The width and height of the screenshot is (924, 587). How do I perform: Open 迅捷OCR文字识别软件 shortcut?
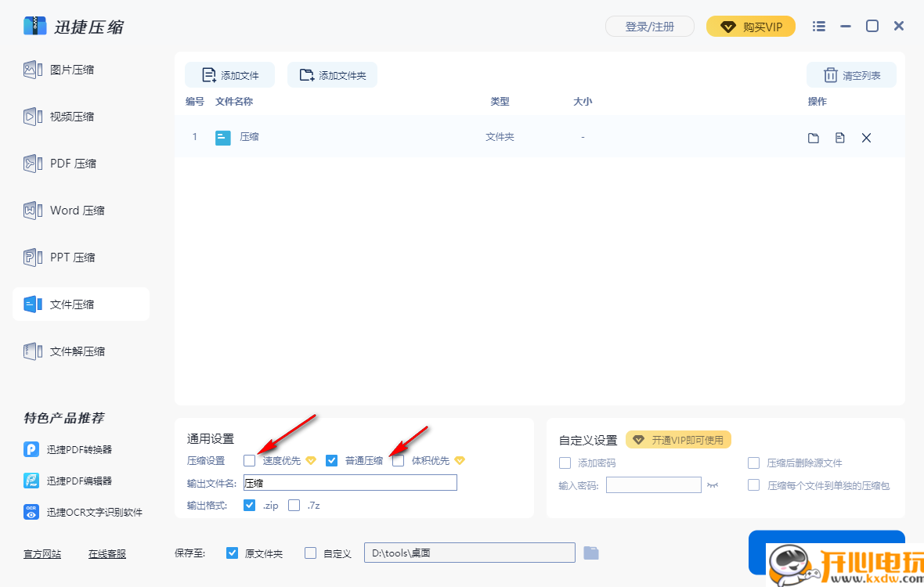(x=81, y=512)
